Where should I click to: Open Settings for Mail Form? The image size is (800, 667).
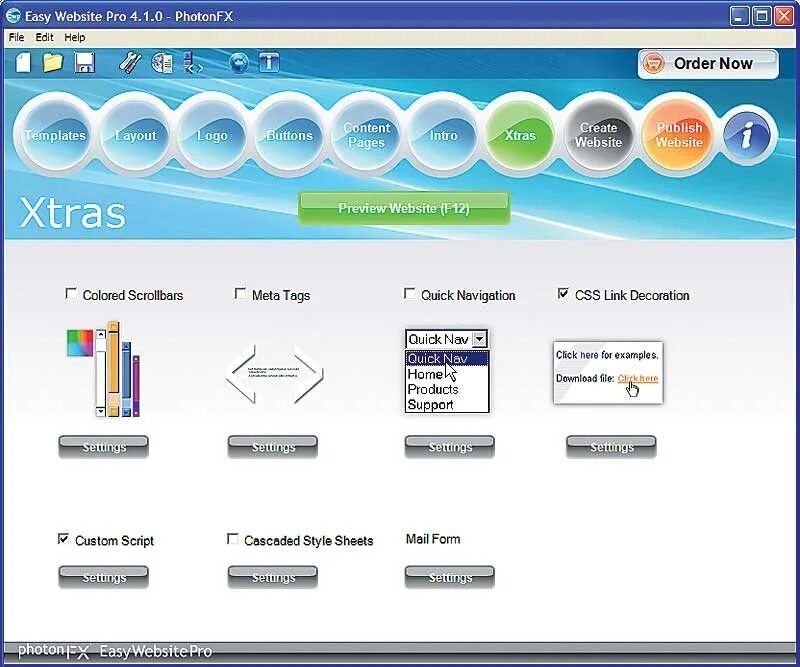(x=450, y=577)
